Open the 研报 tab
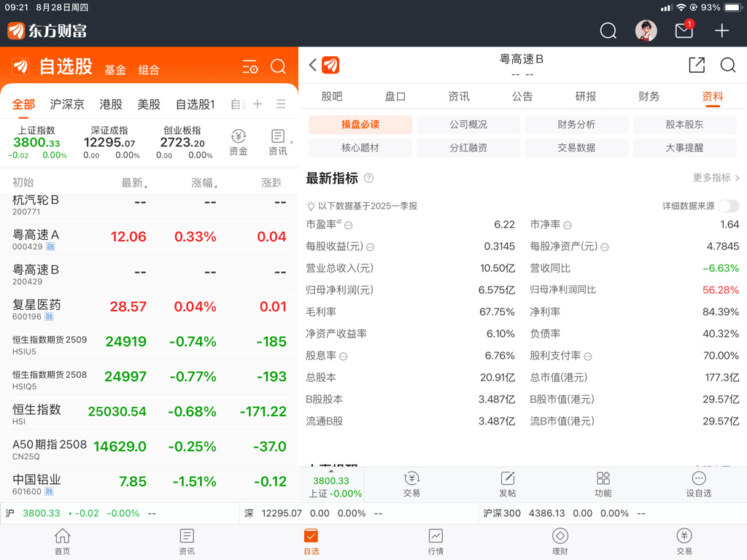This screenshot has width=747, height=560. pyautogui.click(x=586, y=97)
